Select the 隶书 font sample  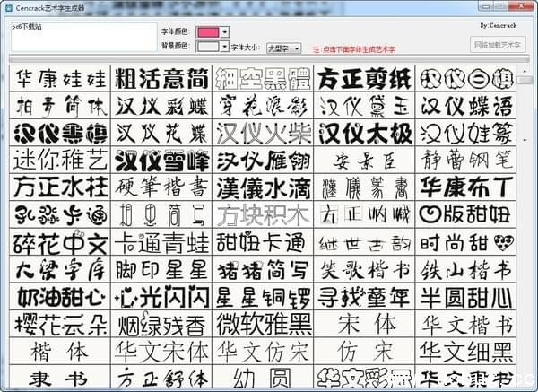pos(60,377)
